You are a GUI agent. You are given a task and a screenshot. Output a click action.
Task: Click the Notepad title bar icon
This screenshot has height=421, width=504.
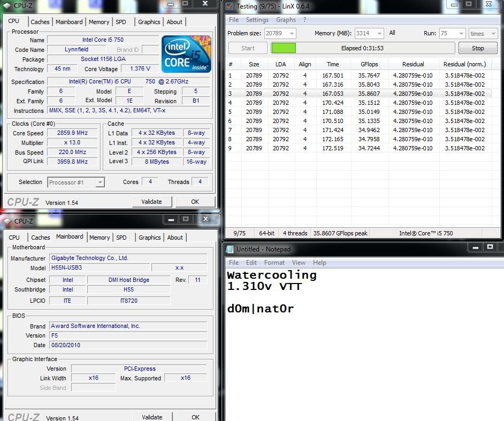pyautogui.click(x=230, y=249)
